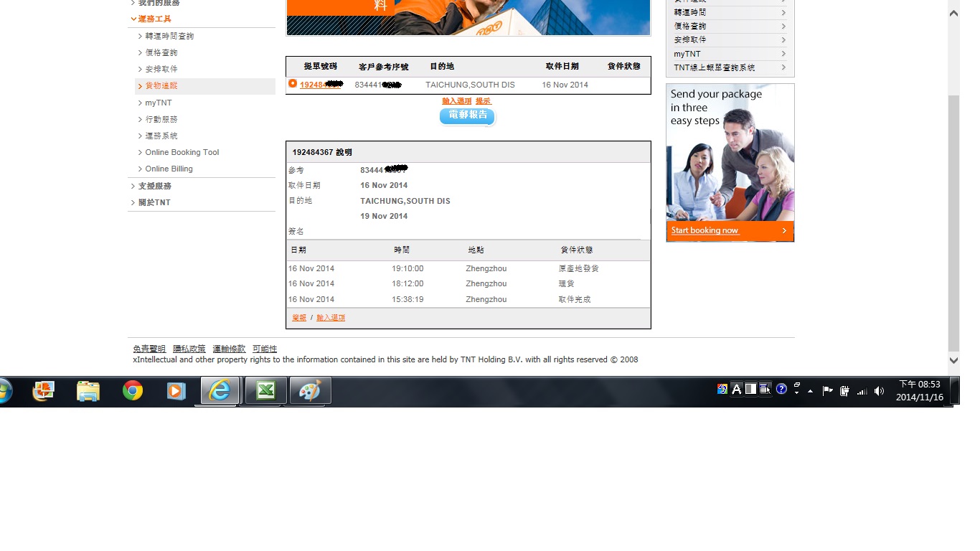Open Online Billing in the sidebar
This screenshot has width=980, height=551.
click(x=169, y=169)
